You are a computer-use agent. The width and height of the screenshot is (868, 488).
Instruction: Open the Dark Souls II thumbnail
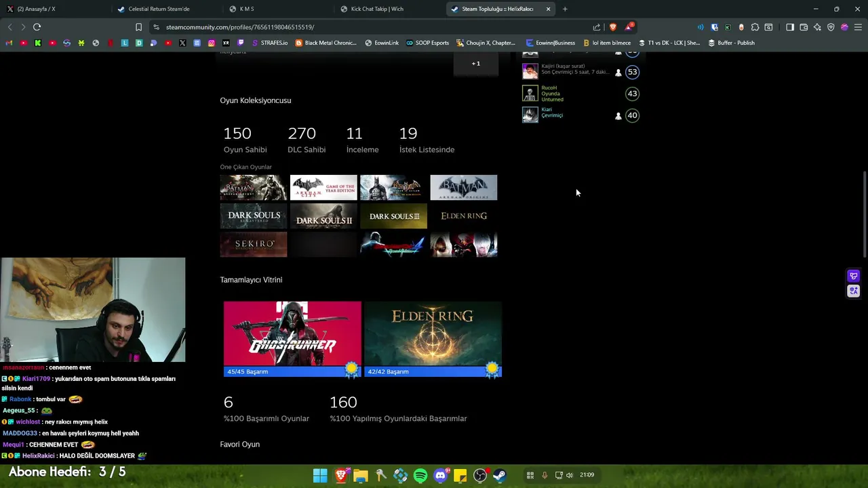[323, 216]
